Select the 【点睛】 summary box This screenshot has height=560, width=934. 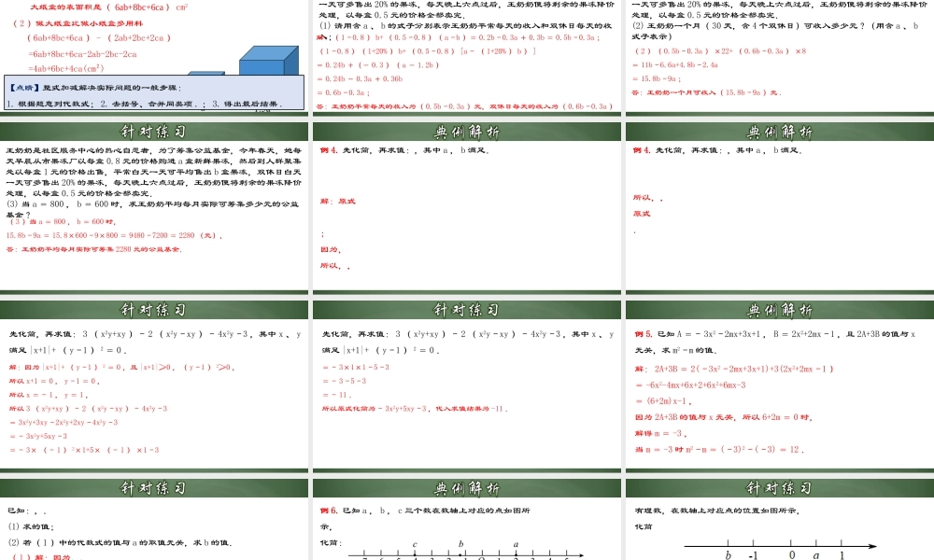click(x=154, y=95)
